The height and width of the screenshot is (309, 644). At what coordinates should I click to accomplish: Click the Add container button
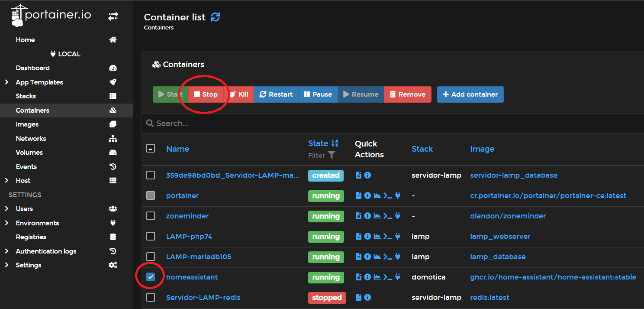pos(470,94)
